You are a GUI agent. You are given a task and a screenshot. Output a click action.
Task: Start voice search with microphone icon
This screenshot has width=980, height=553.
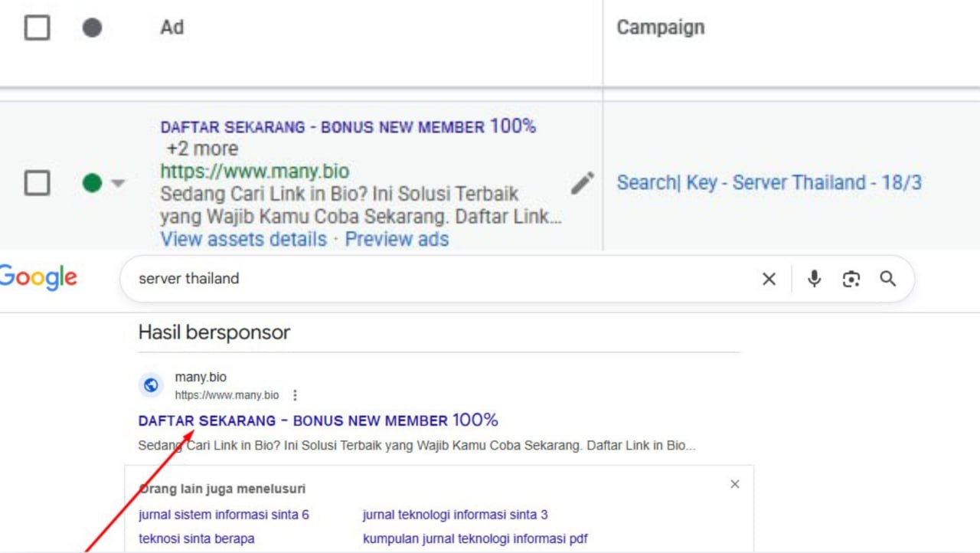click(815, 279)
